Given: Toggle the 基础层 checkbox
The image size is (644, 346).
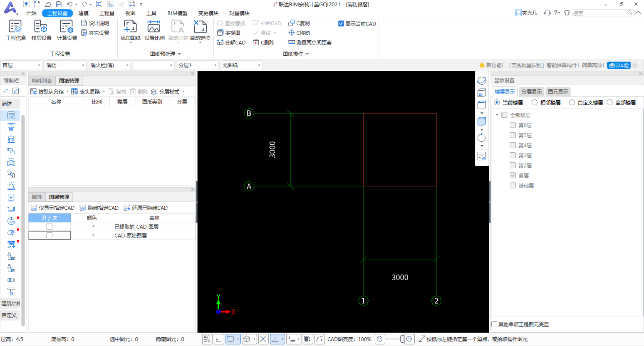Looking at the screenshot, I should [x=513, y=185].
